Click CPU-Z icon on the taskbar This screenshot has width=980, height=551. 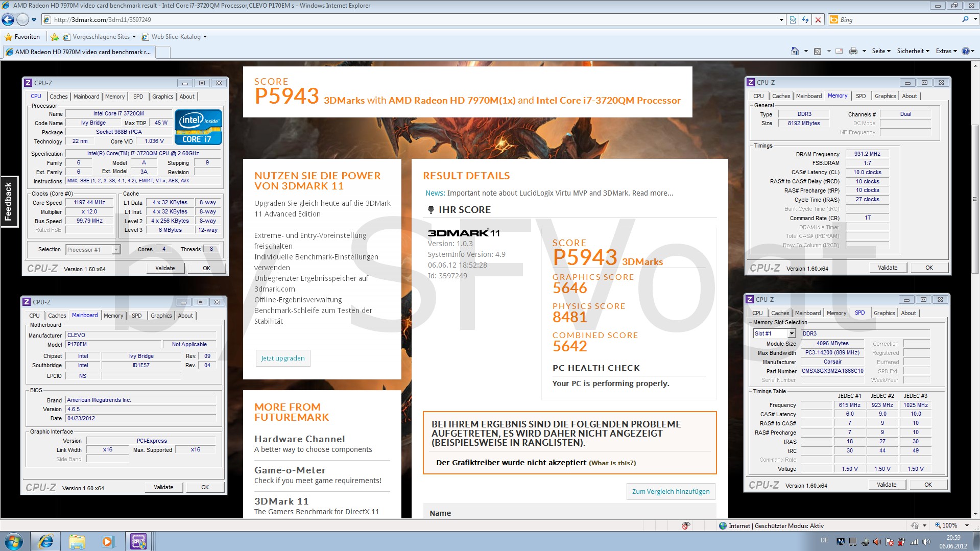(x=138, y=541)
